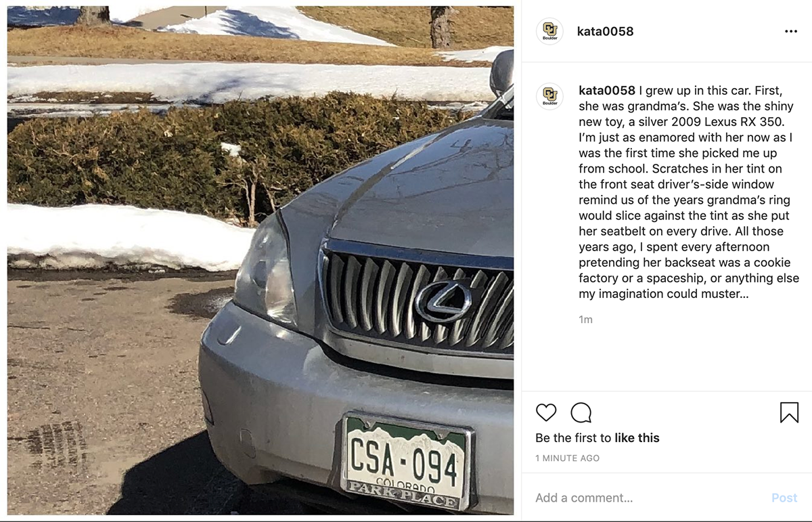
Task: Submit the comment with the Post button
Action: click(784, 498)
